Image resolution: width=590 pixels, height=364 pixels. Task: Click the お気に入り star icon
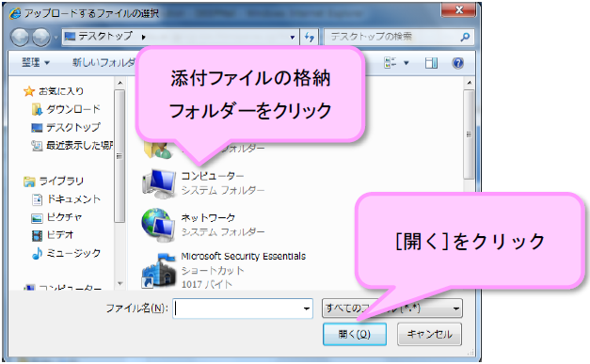(29, 91)
